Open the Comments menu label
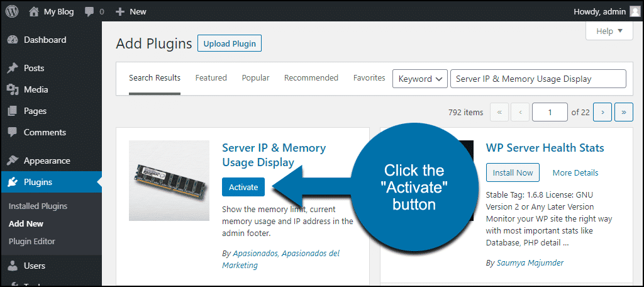 (x=45, y=132)
